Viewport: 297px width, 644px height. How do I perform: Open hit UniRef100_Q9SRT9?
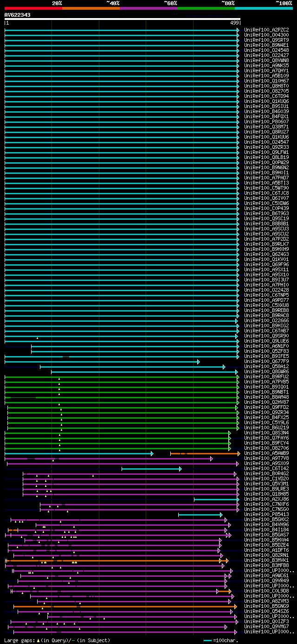pyautogui.click(x=266, y=40)
